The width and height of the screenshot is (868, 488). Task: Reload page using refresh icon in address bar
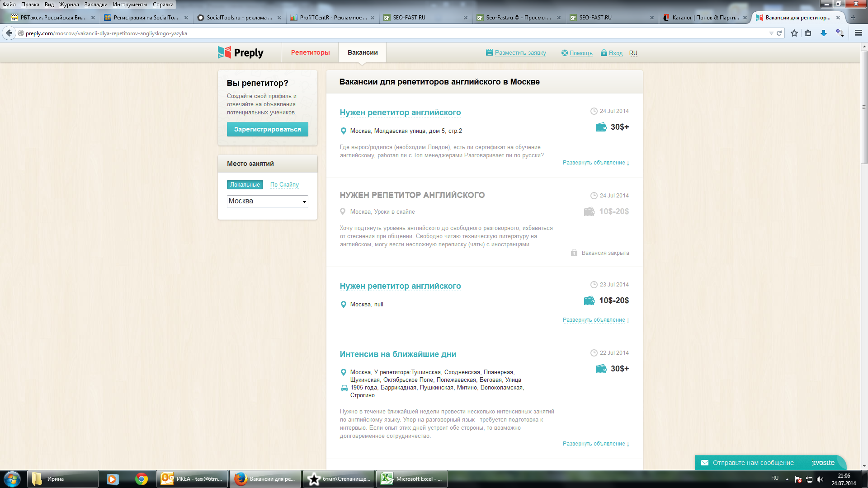coord(779,33)
